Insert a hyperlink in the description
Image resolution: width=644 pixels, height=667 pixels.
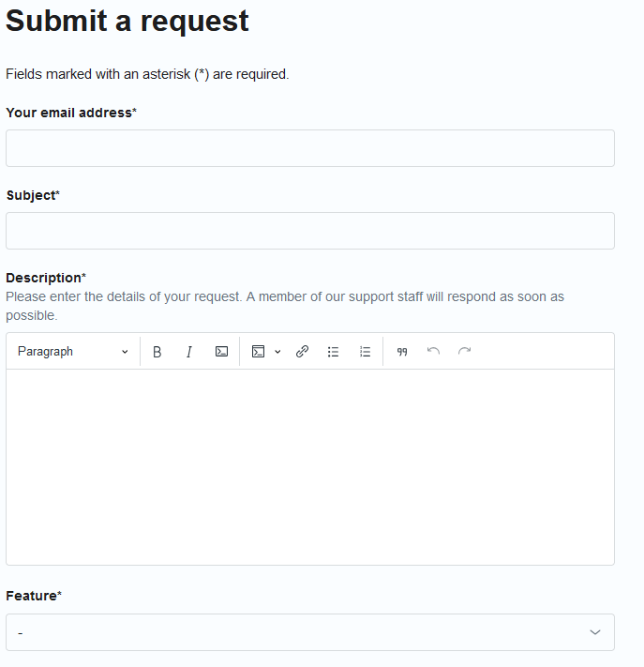(302, 352)
